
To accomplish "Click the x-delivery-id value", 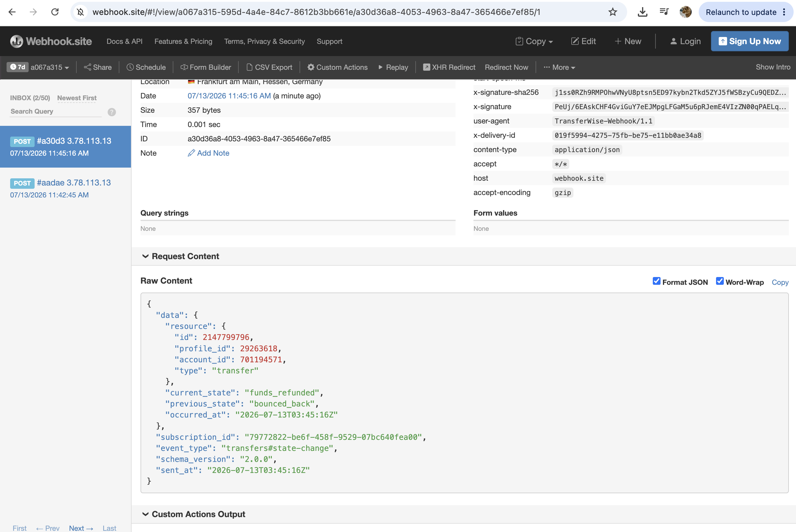I will coord(628,135).
